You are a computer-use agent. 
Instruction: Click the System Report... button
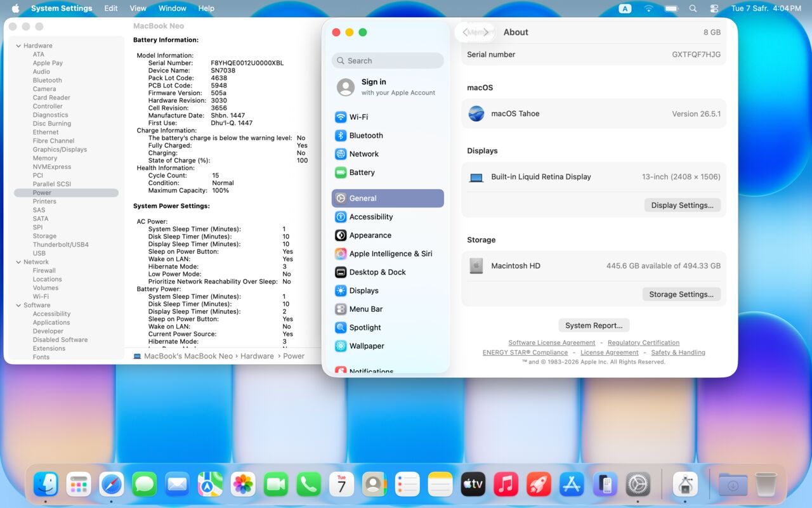(x=594, y=325)
